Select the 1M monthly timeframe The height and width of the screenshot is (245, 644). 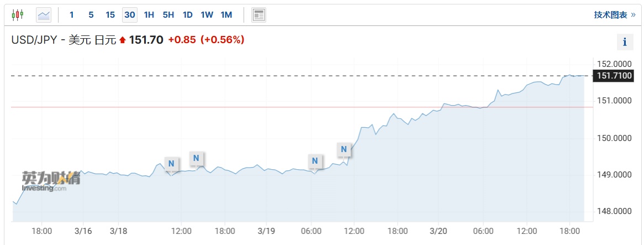226,15
